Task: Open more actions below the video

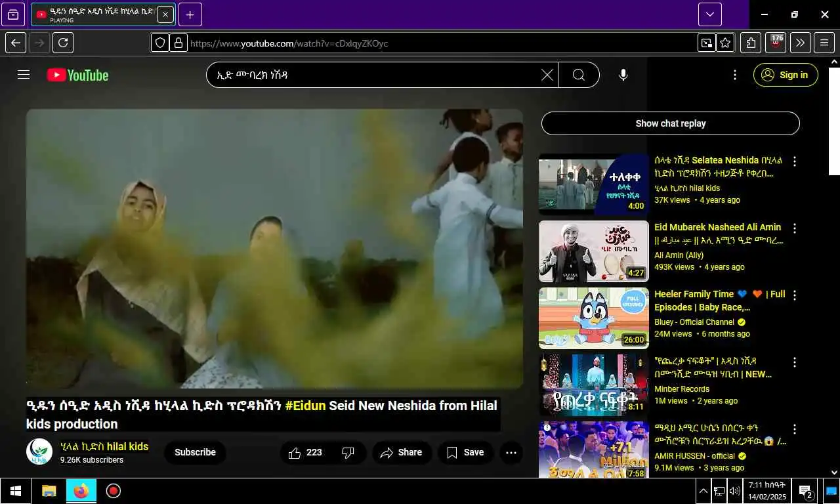Action: click(x=511, y=452)
